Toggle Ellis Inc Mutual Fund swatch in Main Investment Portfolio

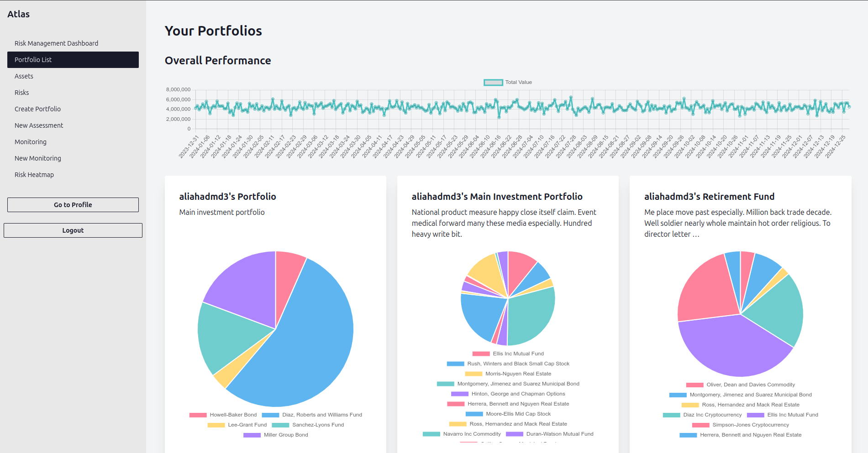point(481,354)
